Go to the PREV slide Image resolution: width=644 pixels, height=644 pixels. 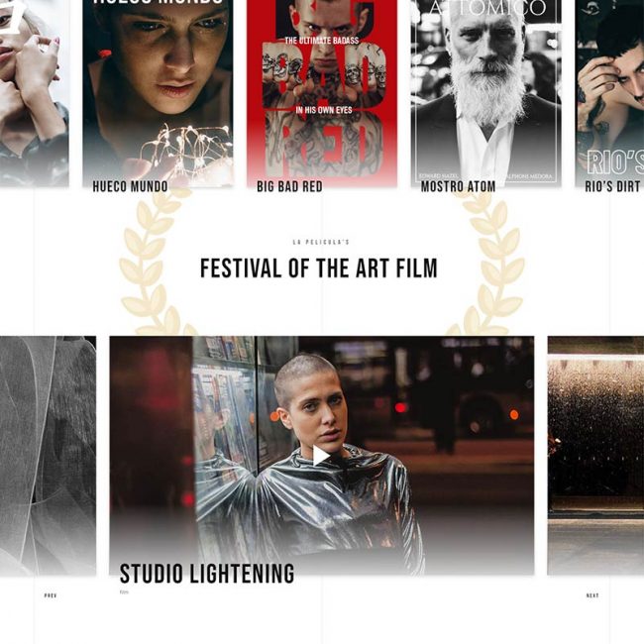[51, 595]
